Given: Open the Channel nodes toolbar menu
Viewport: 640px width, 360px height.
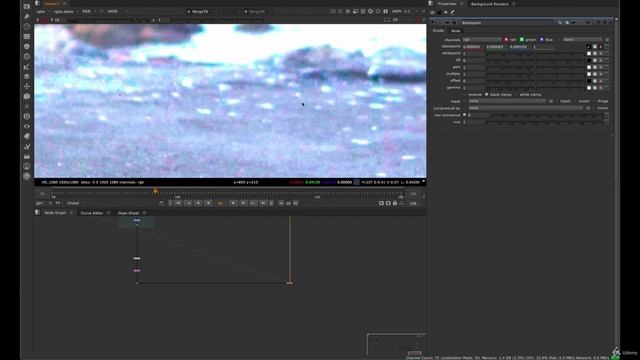Looking at the screenshot, I should (27, 36).
